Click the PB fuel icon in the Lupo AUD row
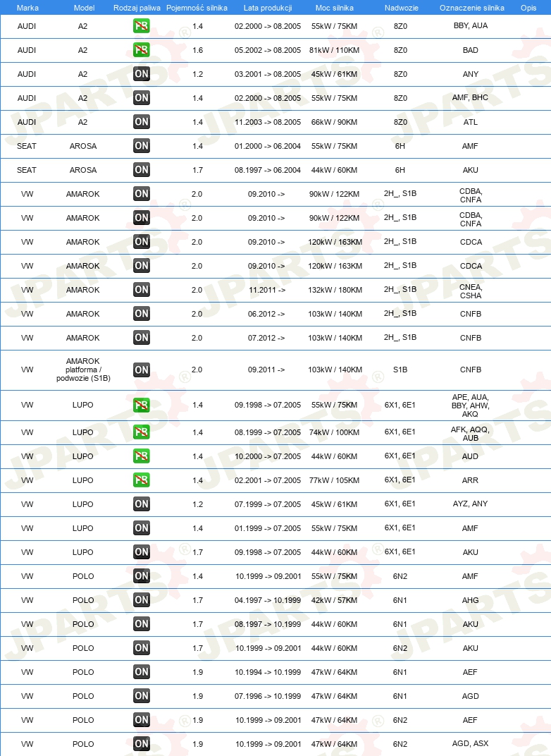Screen dimensions: 551x756 (x=141, y=456)
